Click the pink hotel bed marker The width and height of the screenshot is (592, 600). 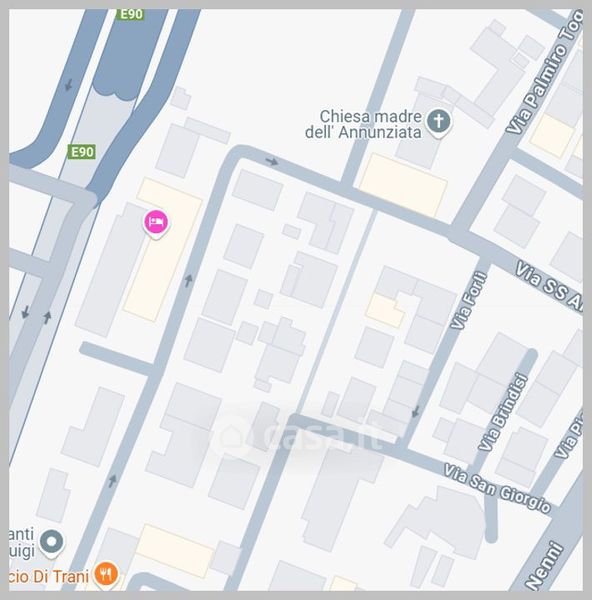(x=156, y=223)
